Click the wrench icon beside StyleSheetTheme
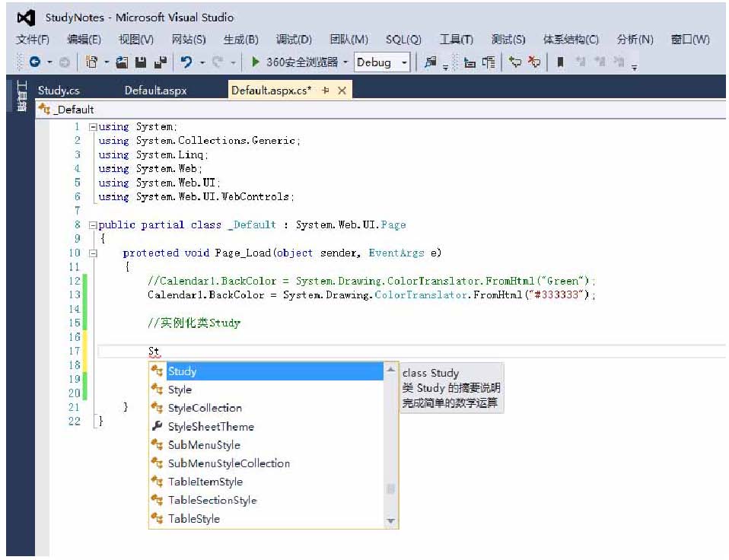Screen dimensions: 729x560 pyautogui.click(x=157, y=426)
